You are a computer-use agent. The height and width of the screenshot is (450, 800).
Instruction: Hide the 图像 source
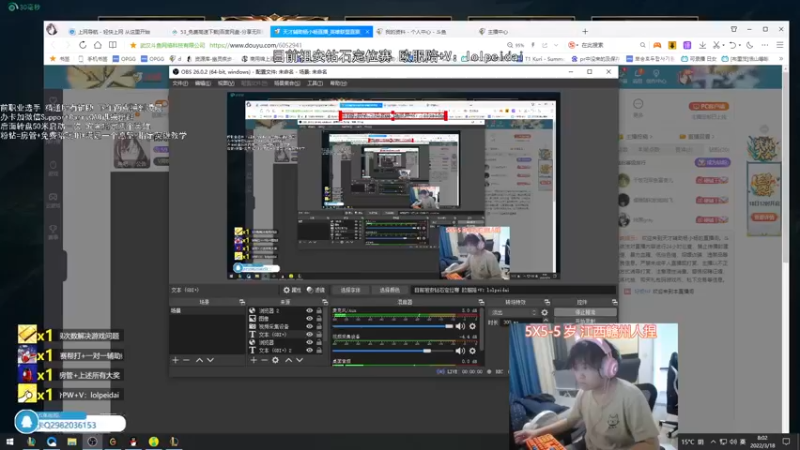click(309, 318)
